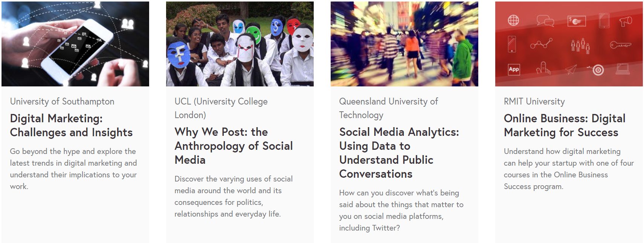
Task: Select Queensland University of Technology provider label
Action: [388, 108]
